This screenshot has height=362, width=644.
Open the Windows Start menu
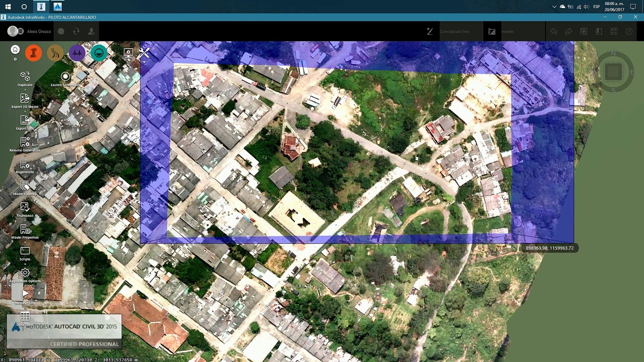pyautogui.click(x=8, y=7)
